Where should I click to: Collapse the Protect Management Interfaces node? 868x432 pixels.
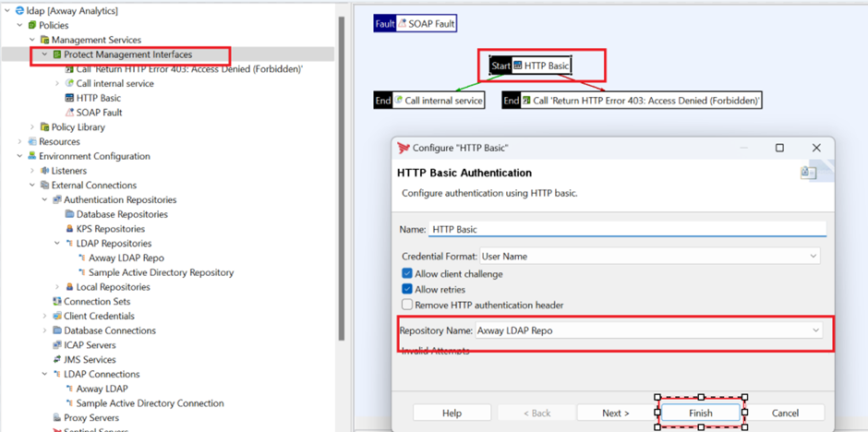44,54
